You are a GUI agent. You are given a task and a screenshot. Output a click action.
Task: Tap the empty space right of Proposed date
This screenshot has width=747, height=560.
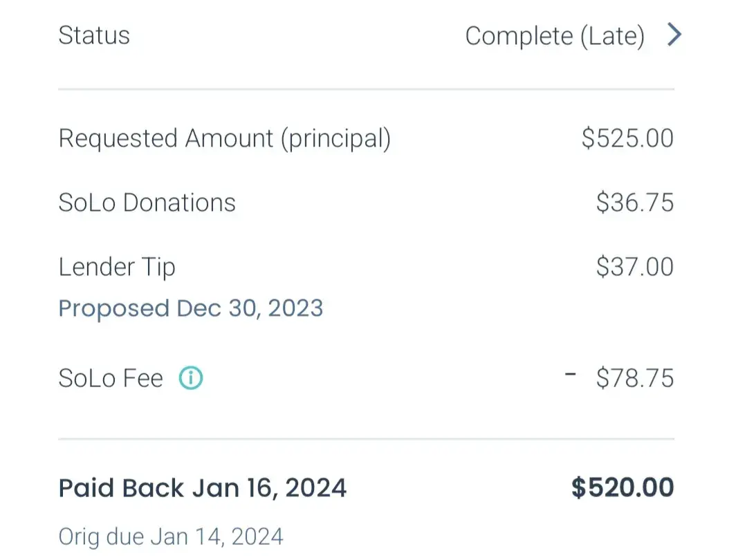498,308
